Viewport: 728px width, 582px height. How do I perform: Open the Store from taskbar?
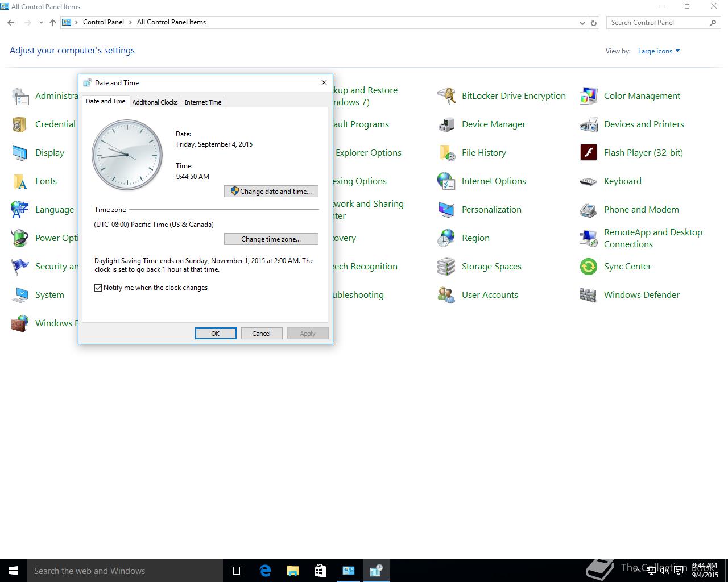(320, 571)
